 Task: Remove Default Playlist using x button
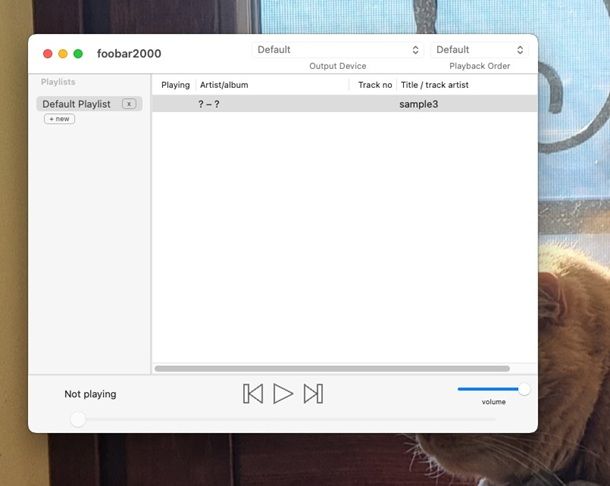point(129,104)
